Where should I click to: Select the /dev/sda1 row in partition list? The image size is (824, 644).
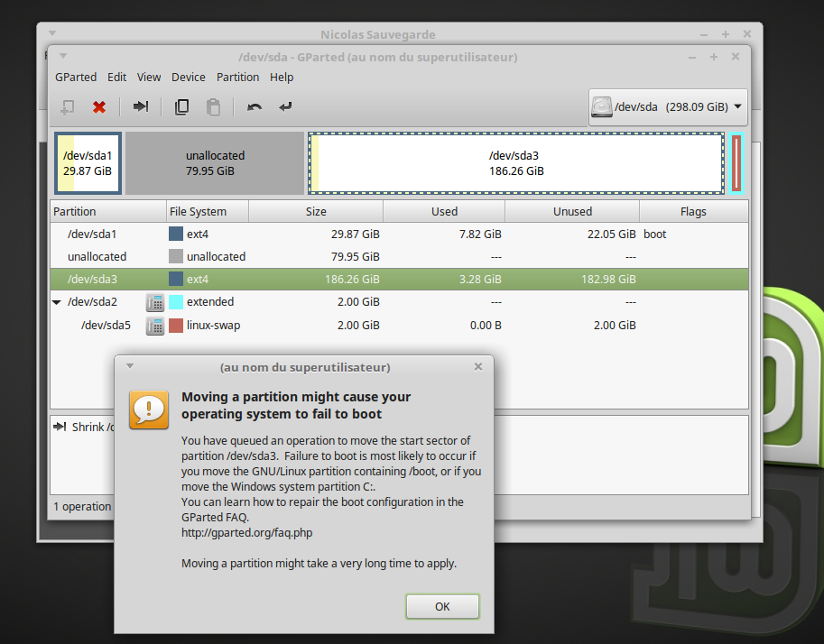(x=399, y=234)
